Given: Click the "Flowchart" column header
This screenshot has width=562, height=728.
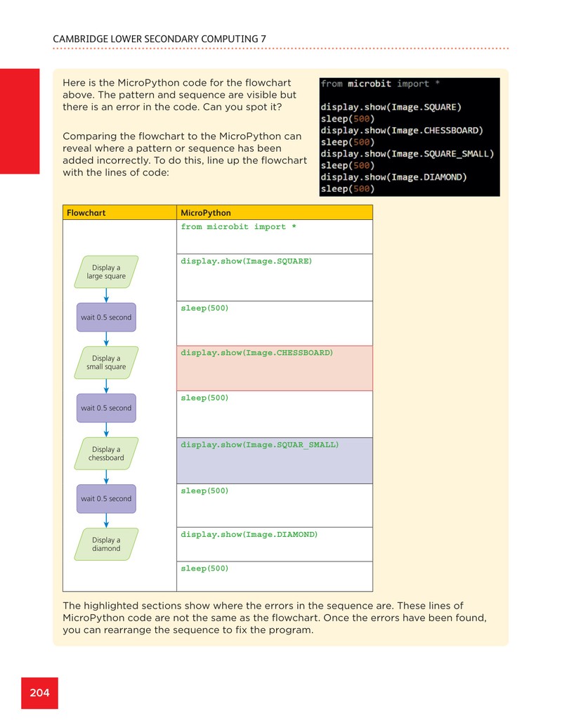Looking at the screenshot, I should coord(119,213).
